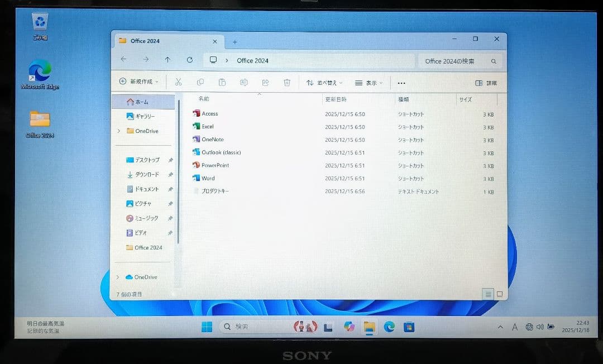Select the Office 2024 tab
The height and width of the screenshot is (364, 603).
click(x=147, y=41)
